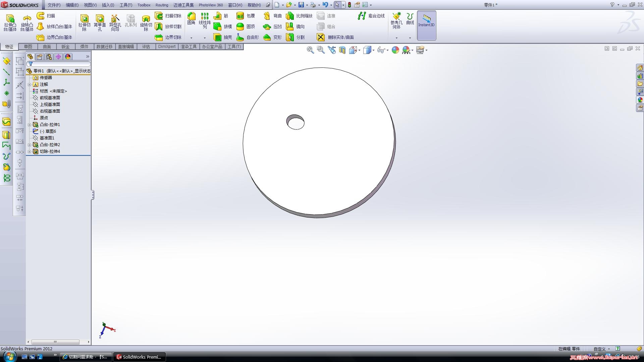Click the Mirror (镜向) feature icon

(290, 26)
